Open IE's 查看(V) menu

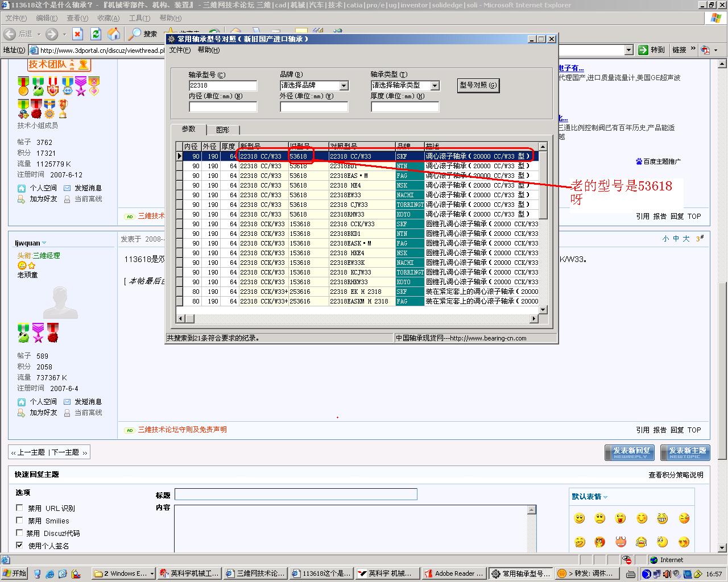pos(77,18)
